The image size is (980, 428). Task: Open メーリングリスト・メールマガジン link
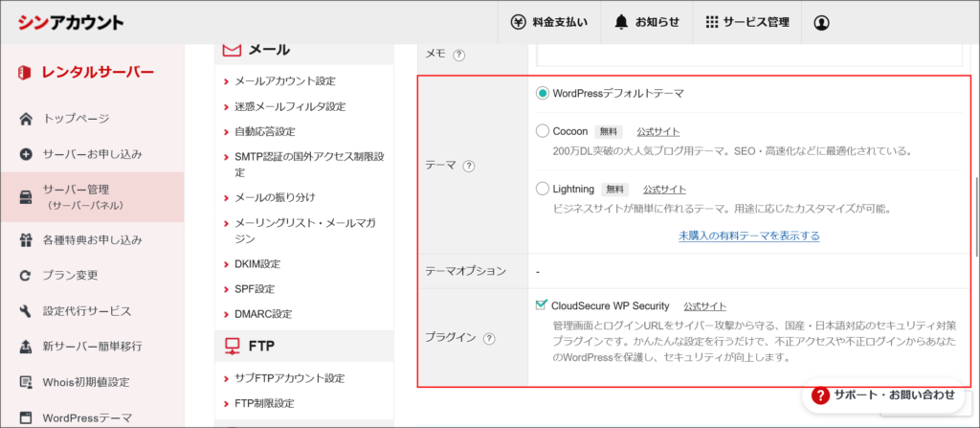click(304, 231)
